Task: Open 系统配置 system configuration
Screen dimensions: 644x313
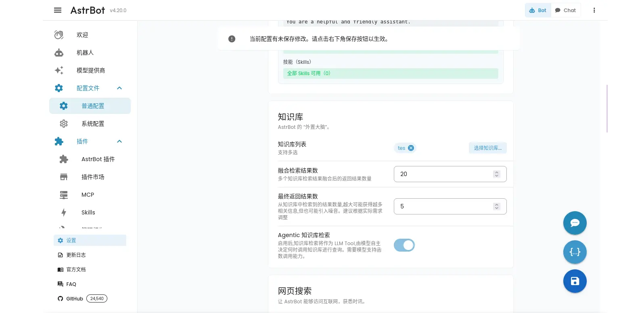Action: (x=93, y=124)
